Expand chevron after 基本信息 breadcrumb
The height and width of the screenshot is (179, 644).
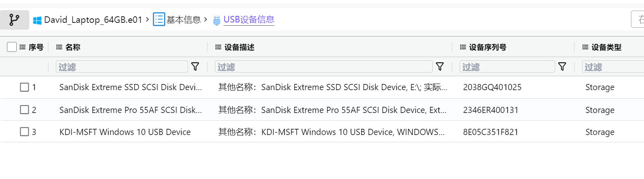[205, 19]
